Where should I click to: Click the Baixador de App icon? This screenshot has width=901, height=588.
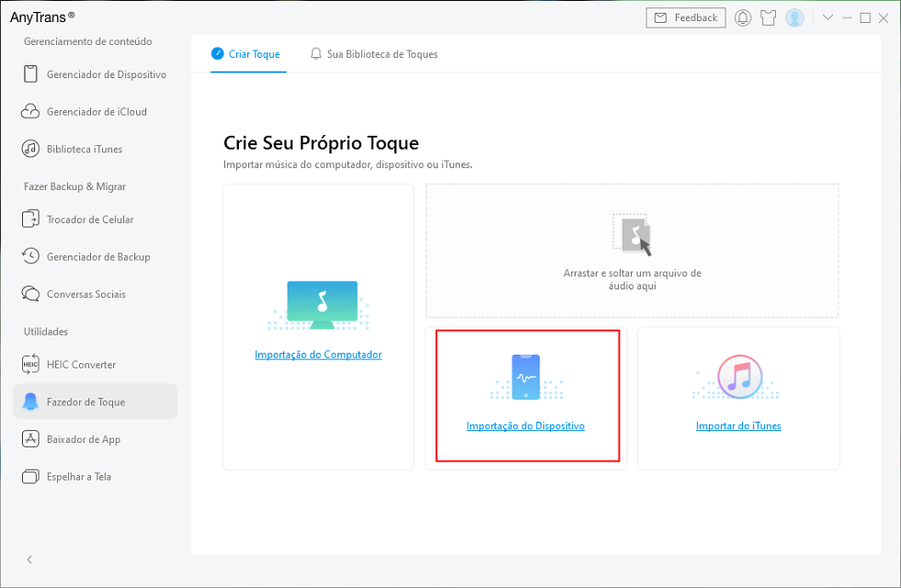[30, 439]
